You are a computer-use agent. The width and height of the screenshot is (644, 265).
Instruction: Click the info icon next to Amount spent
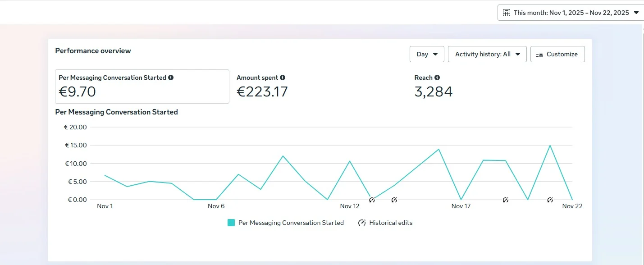click(x=283, y=78)
